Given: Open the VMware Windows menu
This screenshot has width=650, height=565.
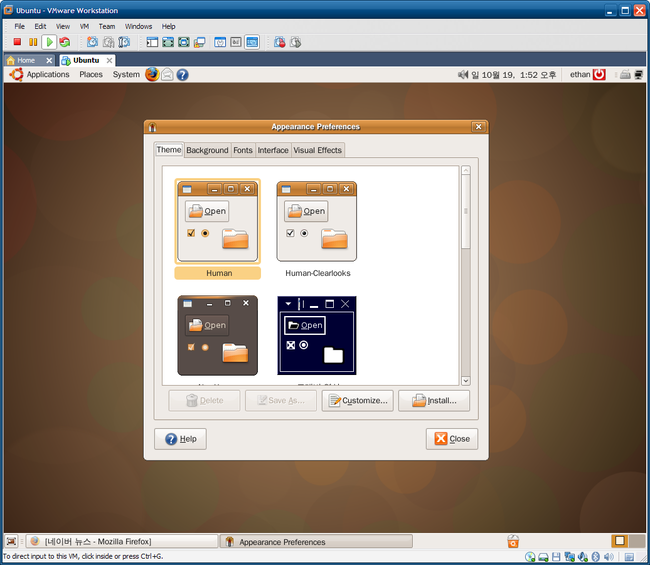Looking at the screenshot, I should pyautogui.click(x=138, y=27).
